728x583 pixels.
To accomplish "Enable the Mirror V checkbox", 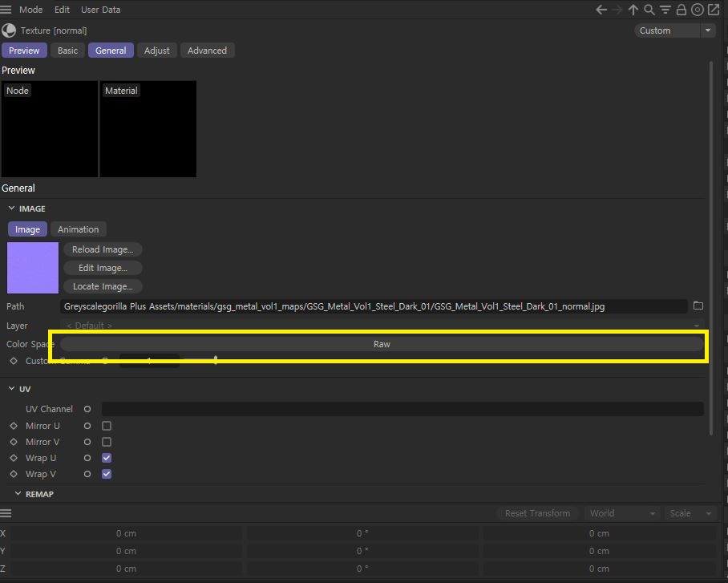I will [107, 442].
